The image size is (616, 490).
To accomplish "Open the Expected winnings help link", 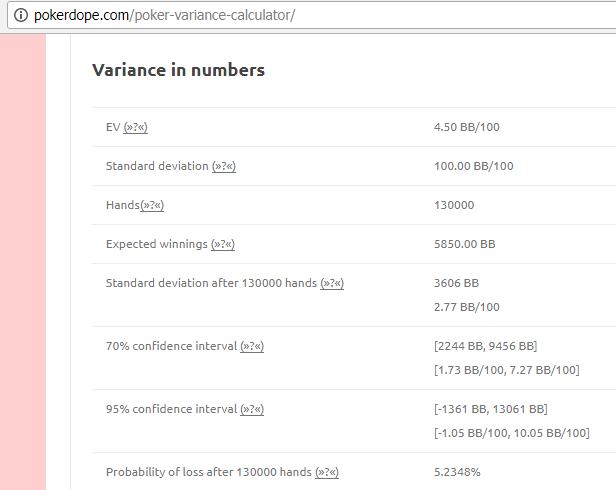I will [x=223, y=244].
